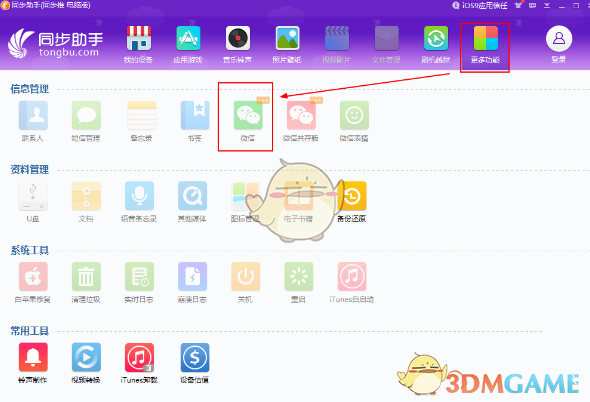Click the 常用工具 section heading
Viewport: 590px width, 402px height.
click(29, 331)
